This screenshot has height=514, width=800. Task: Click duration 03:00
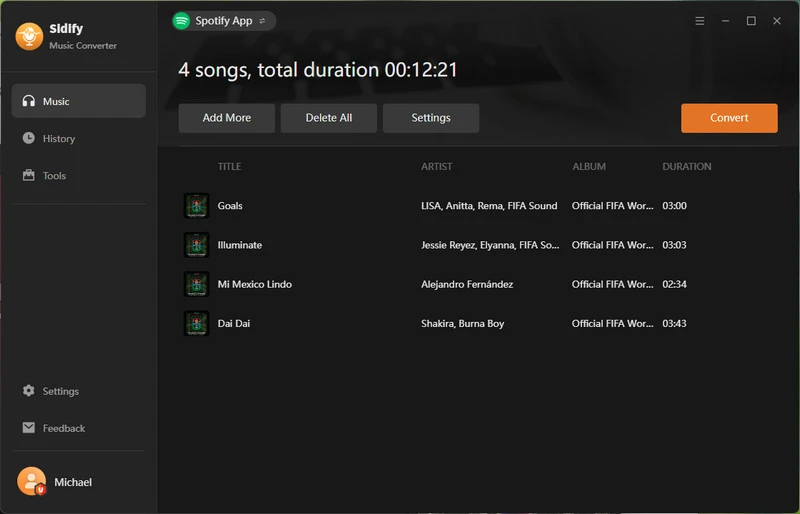(x=674, y=206)
